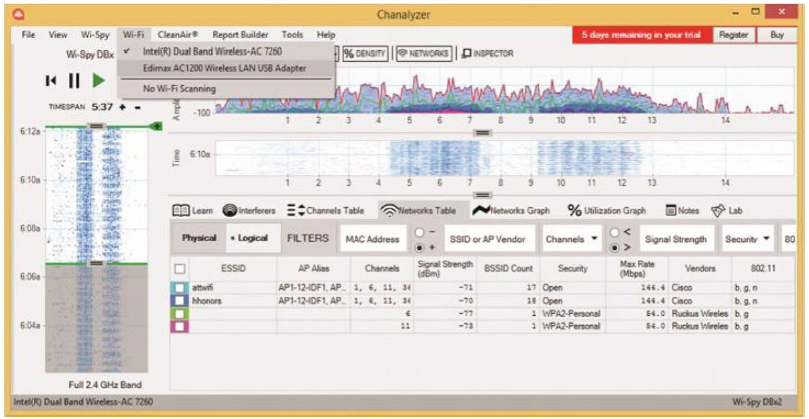This screenshot has height=419, width=809.
Task: Click the -71 signal strength cell
Action: coord(445,288)
